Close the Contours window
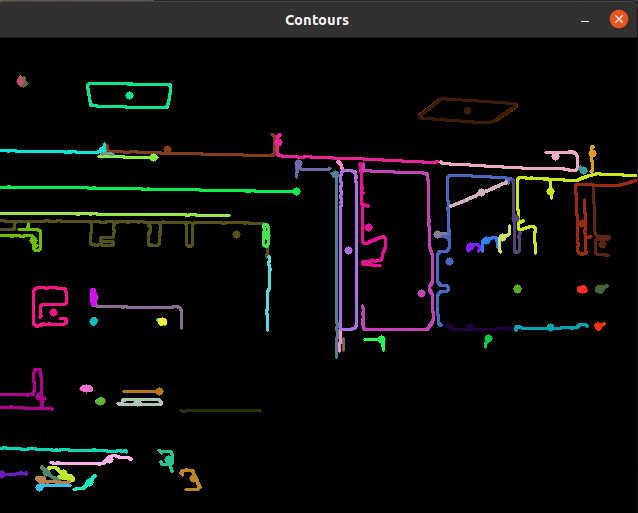The height and width of the screenshot is (513, 638). (618, 19)
